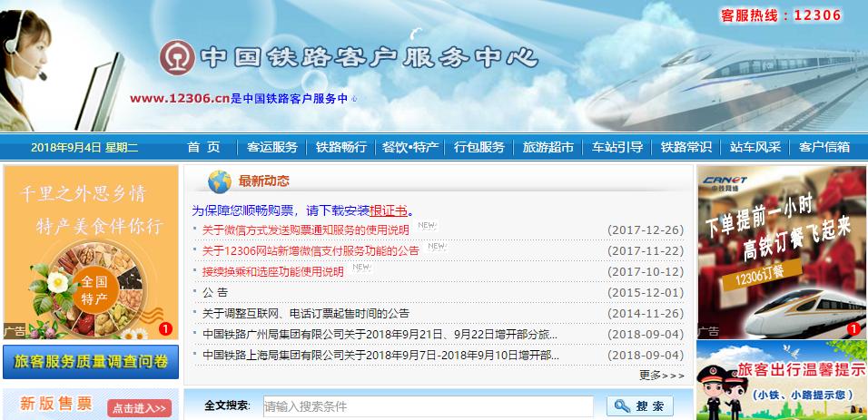Click the 根证书 download link
This screenshot has width=868, height=420.
pos(389,210)
